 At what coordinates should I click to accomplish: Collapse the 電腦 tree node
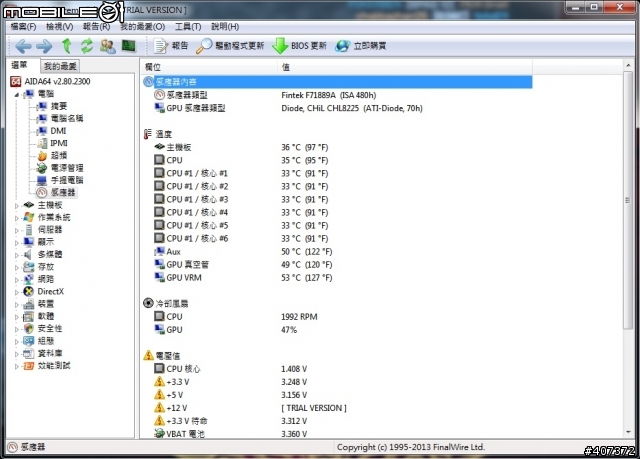tap(17, 94)
